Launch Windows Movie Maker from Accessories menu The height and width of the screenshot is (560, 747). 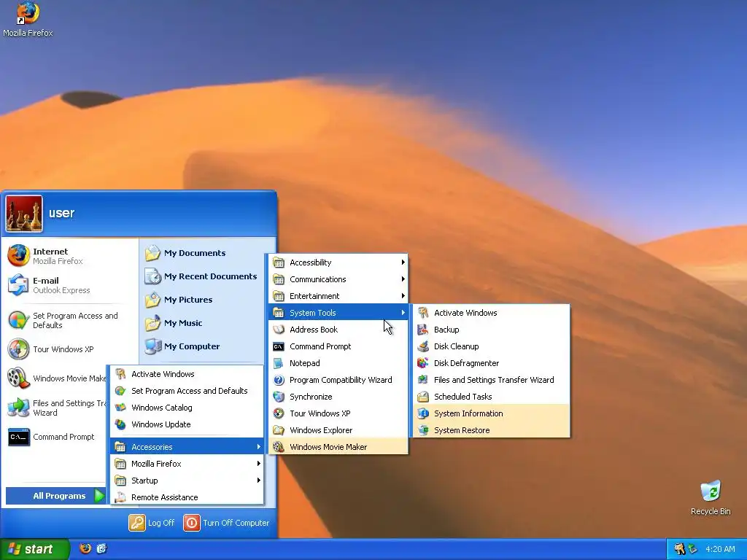click(338, 447)
